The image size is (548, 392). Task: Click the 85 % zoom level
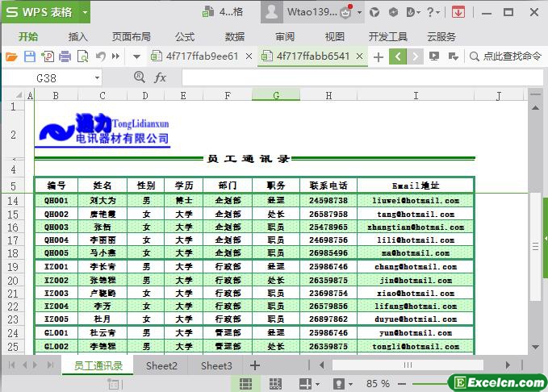pos(379,384)
